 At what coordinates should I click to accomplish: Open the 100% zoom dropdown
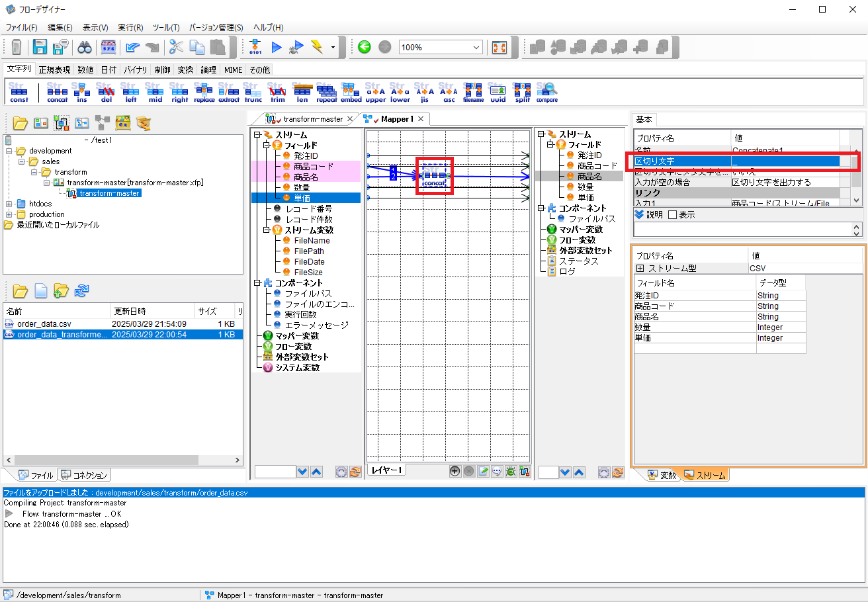click(x=477, y=48)
